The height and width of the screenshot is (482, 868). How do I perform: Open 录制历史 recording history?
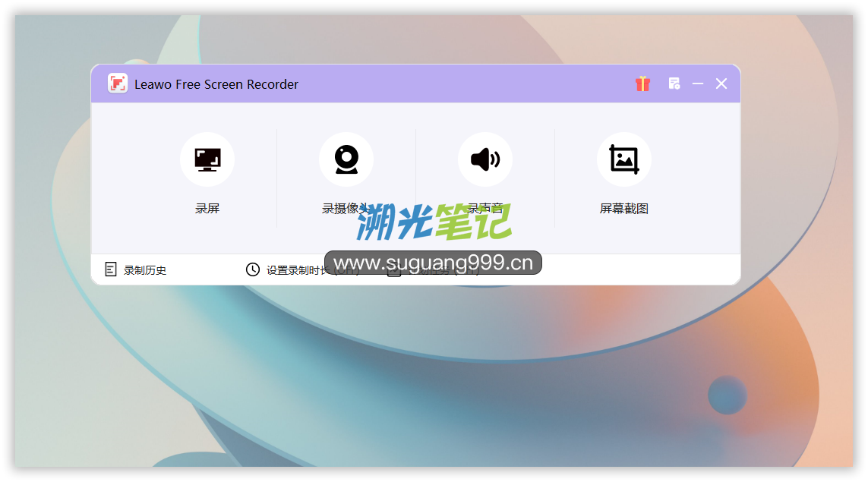pyautogui.click(x=136, y=270)
